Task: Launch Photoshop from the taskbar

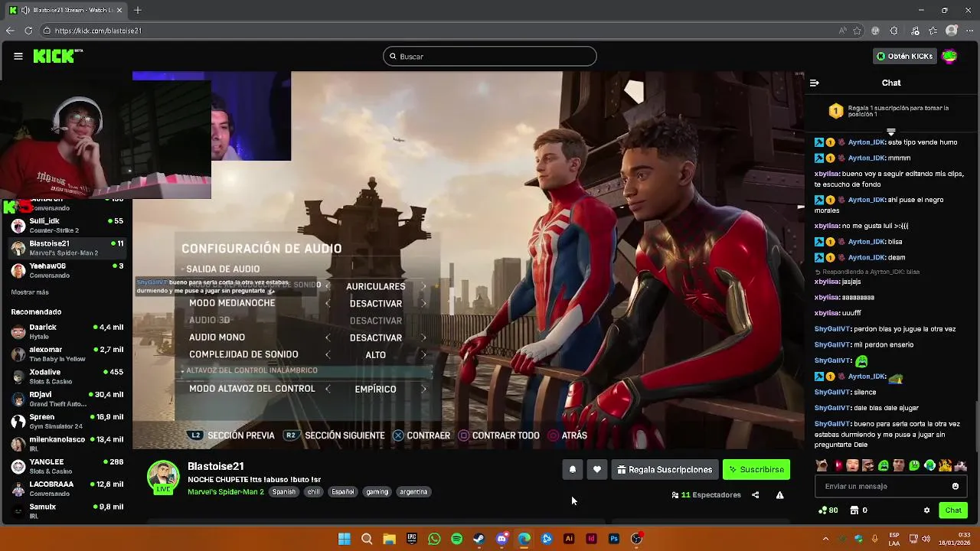Action: 613,539
